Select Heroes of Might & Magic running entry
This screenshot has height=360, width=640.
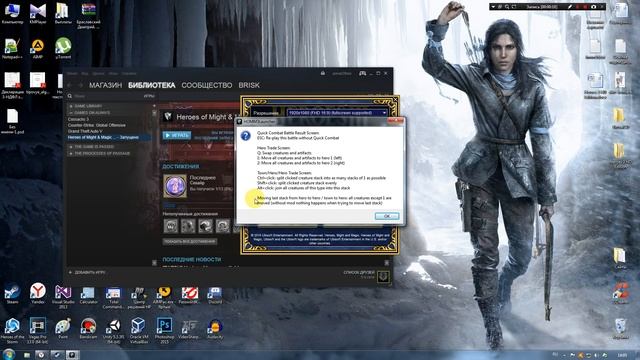pos(109,137)
